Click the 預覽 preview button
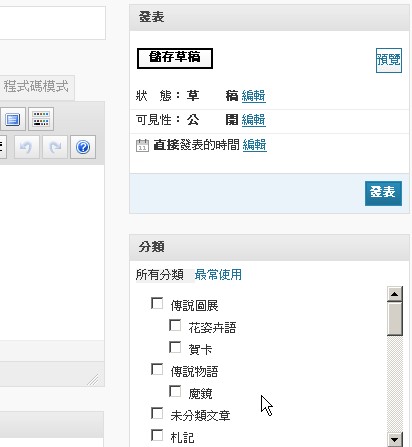The width and height of the screenshot is (412, 447). pos(389,60)
